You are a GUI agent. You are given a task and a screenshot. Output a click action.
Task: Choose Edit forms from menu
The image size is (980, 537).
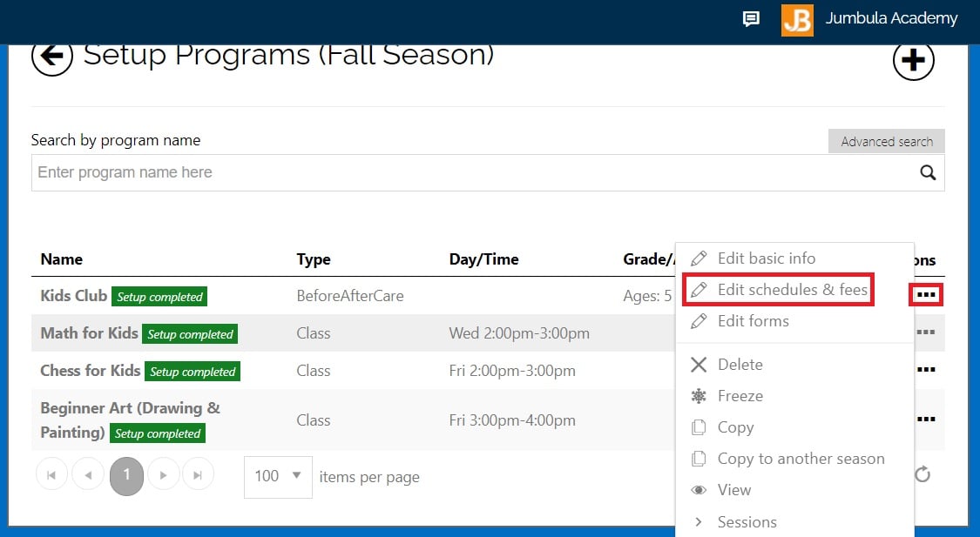(x=754, y=321)
